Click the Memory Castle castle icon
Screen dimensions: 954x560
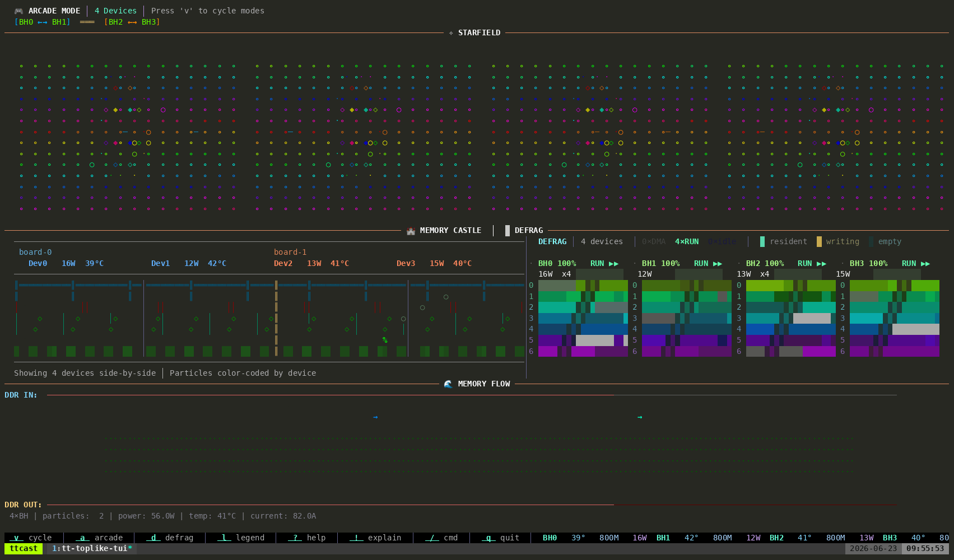click(411, 231)
